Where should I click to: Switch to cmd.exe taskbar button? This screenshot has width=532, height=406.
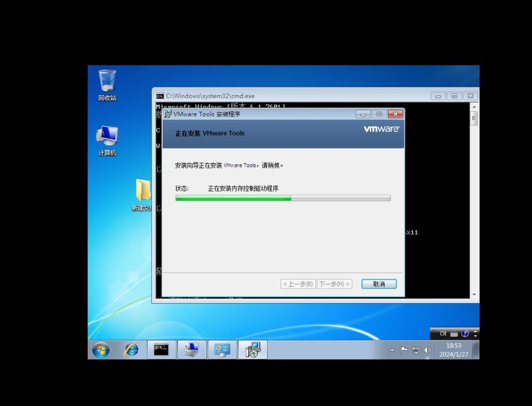tap(162, 350)
